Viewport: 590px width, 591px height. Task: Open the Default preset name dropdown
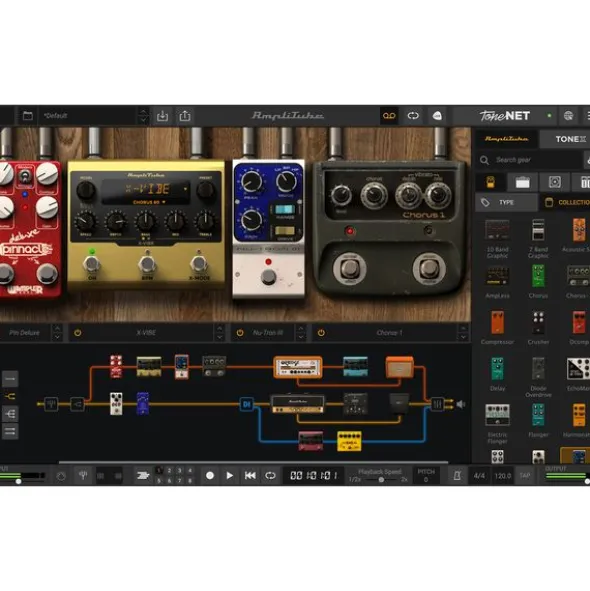(89, 116)
